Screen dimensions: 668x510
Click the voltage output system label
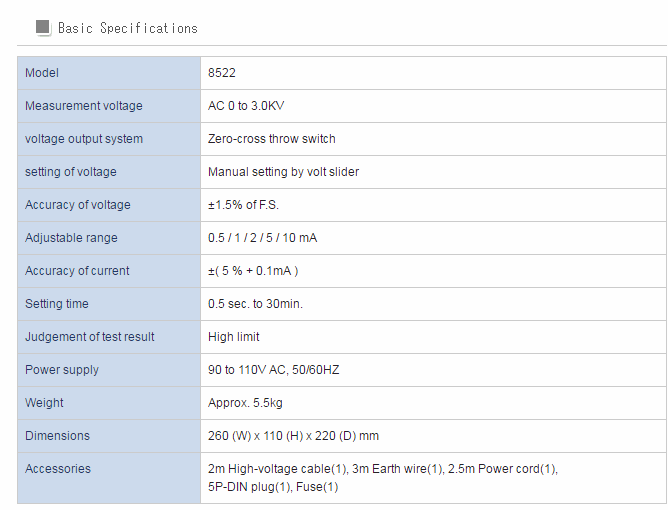tap(83, 139)
